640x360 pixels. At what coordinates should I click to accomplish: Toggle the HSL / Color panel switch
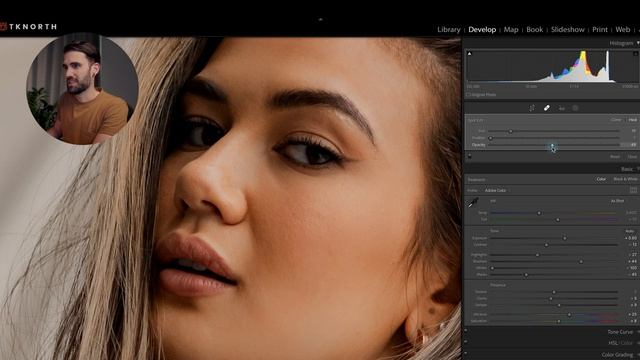tap(466, 342)
